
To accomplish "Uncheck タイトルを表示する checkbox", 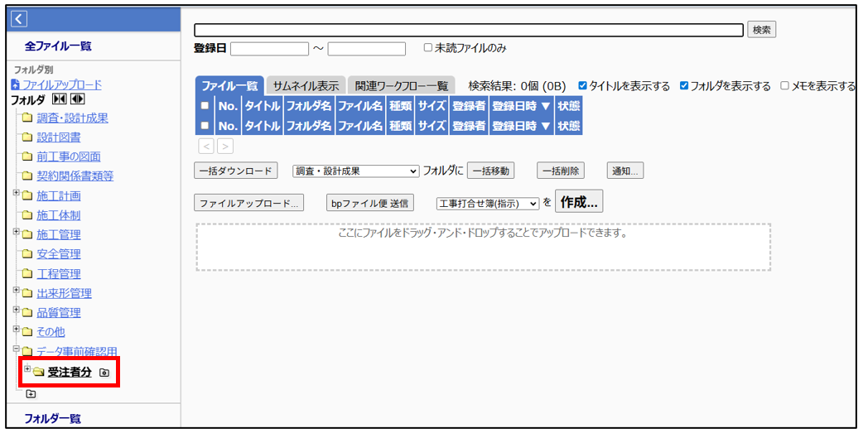I will 582,86.
